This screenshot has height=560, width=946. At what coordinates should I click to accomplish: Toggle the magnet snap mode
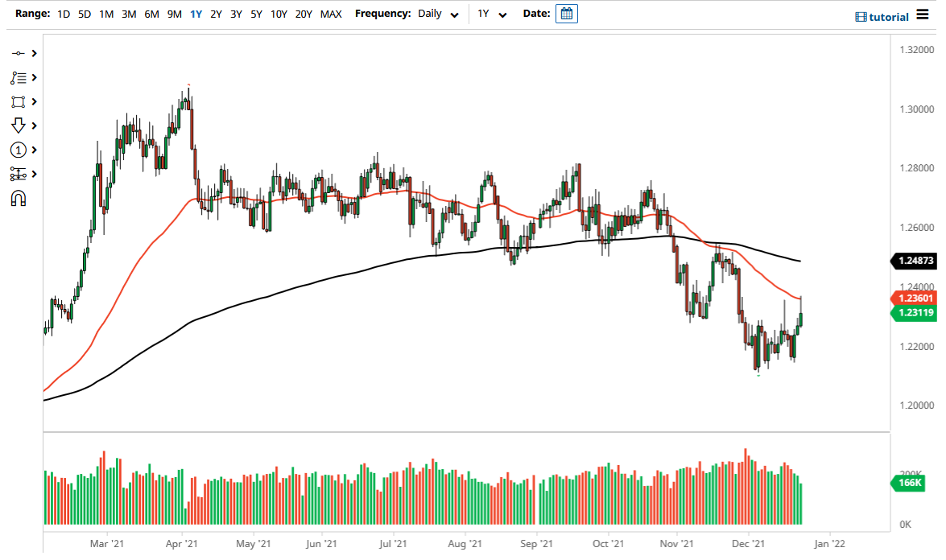[19, 198]
